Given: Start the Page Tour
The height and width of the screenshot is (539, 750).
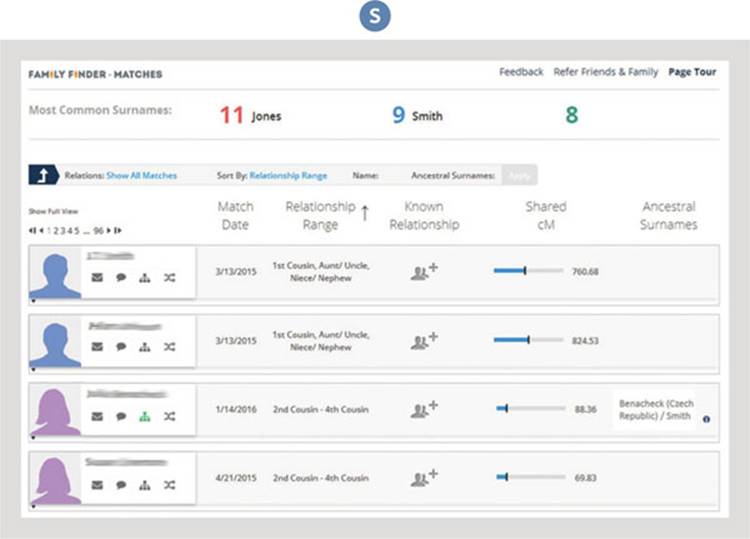Looking at the screenshot, I should [x=692, y=72].
